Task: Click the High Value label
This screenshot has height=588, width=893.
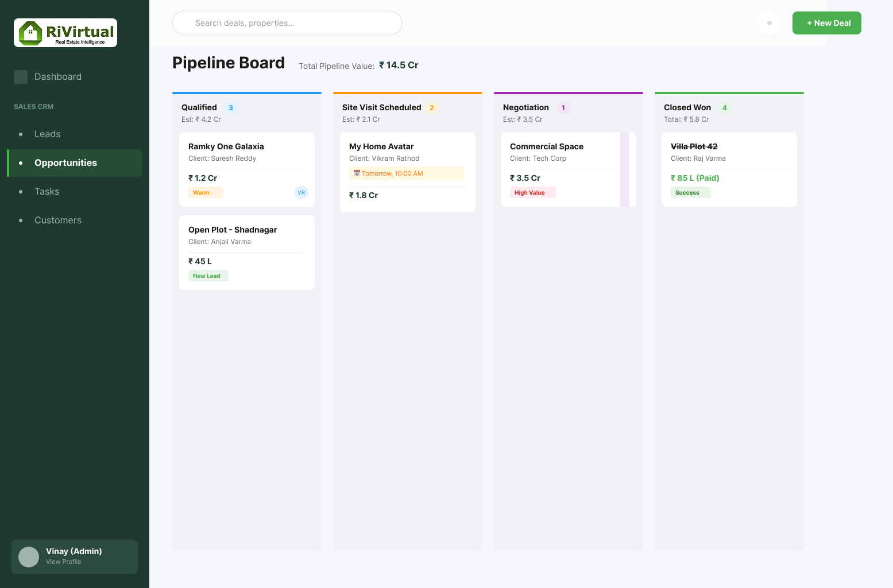Action: pos(532,193)
